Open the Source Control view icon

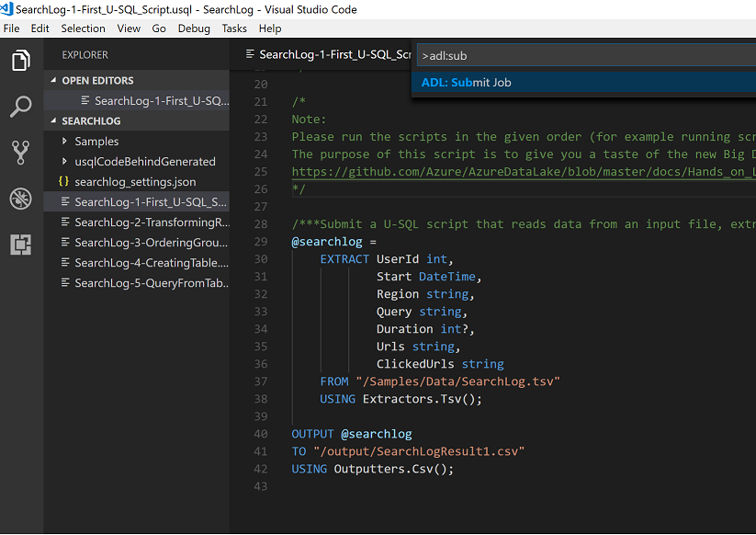coord(20,153)
